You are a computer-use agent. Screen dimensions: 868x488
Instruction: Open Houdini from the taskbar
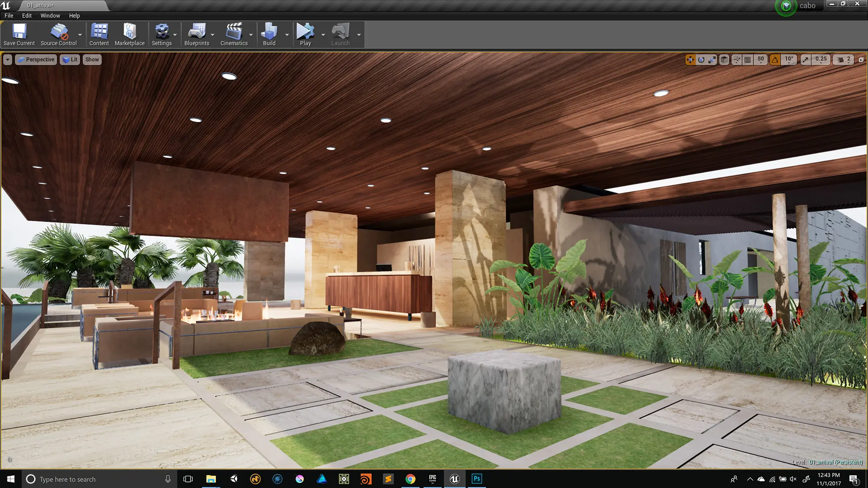pyautogui.click(x=366, y=479)
